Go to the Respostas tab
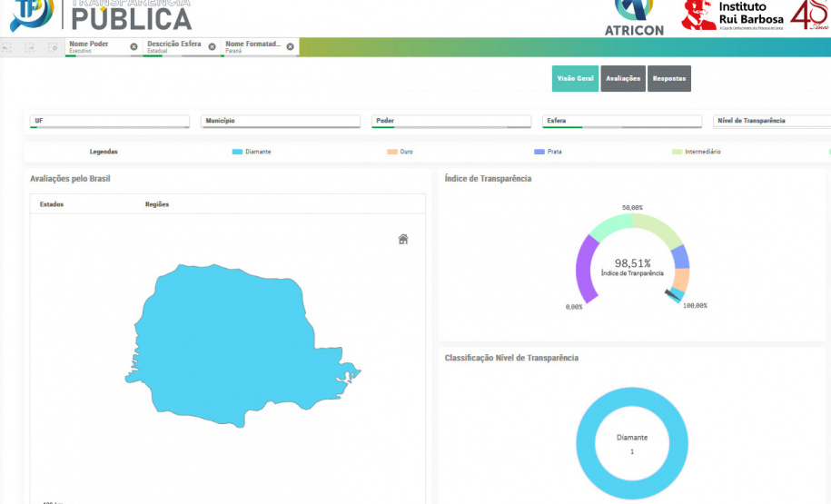 click(x=668, y=79)
